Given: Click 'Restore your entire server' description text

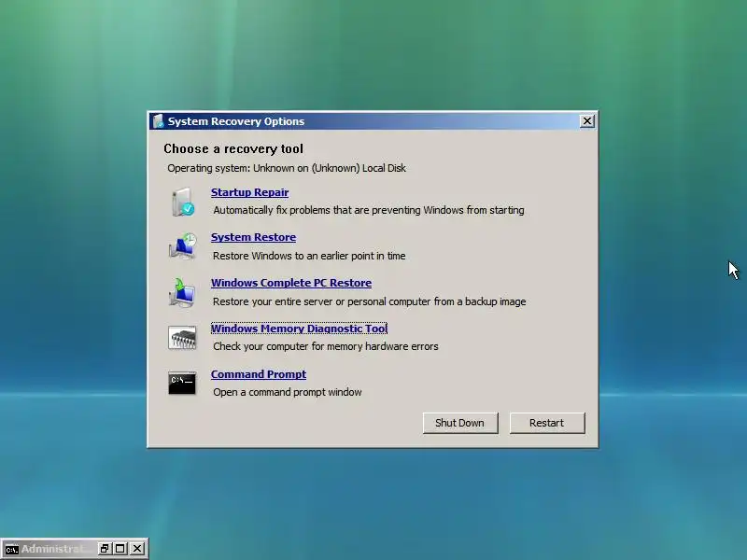Looking at the screenshot, I should coord(369,301).
